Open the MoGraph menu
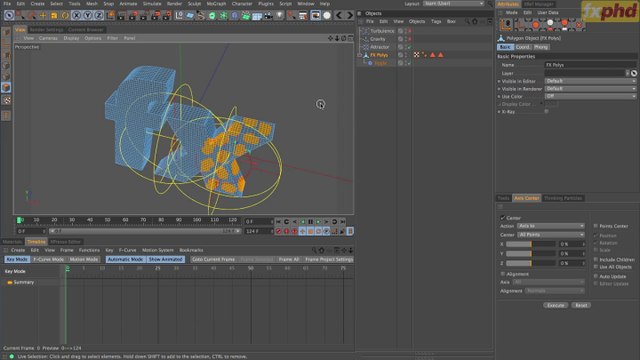Viewport: 640px width, 360px height. [x=216, y=4]
